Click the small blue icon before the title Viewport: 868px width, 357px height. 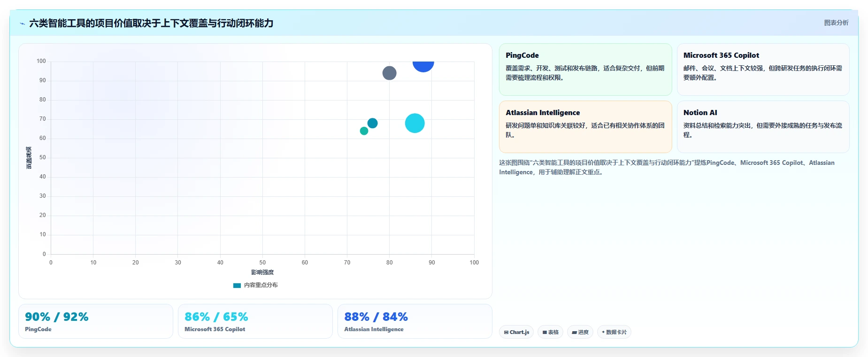click(22, 23)
